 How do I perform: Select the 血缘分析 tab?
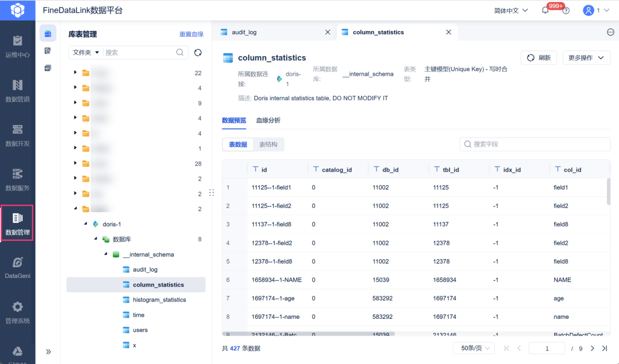(x=268, y=120)
